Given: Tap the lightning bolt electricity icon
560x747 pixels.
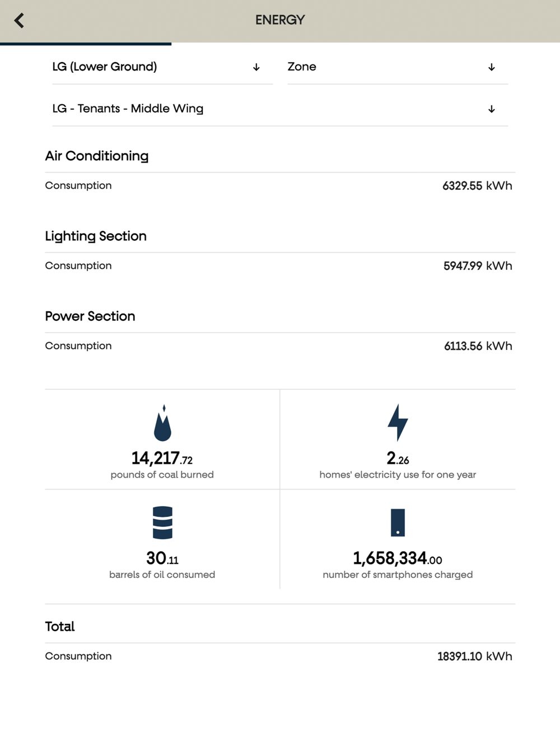Looking at the screenshot, I should click(398, 423).
